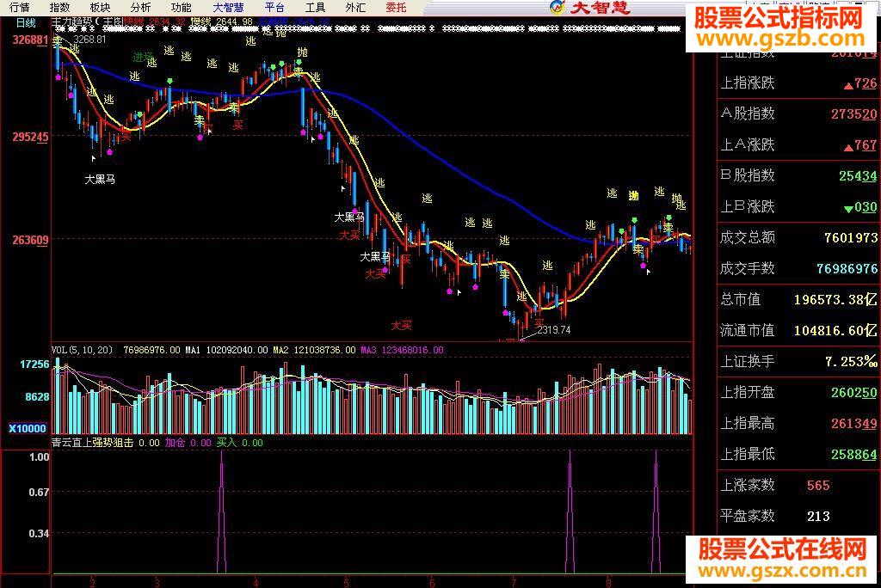881x588 pixels.
Task: Click the 成交总额 value 7601973
Action: [851, 238]
